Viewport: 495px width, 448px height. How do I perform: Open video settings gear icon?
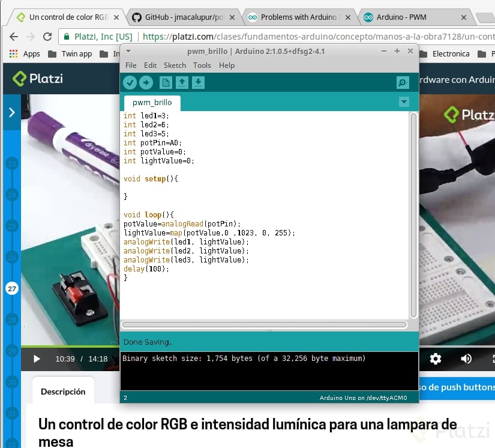[x=436, y=359]
